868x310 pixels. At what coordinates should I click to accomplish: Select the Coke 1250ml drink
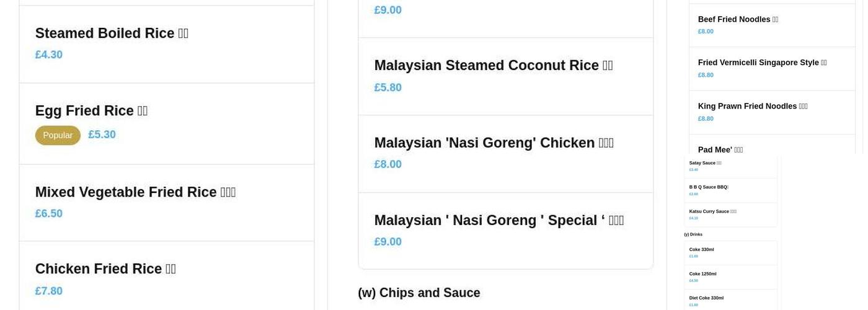(702, 274)
